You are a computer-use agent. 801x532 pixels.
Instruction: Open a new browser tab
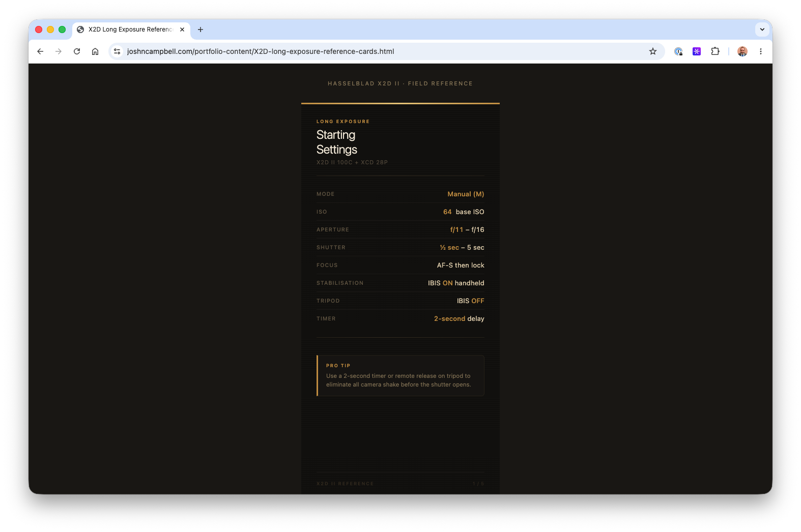pos(201,29)
